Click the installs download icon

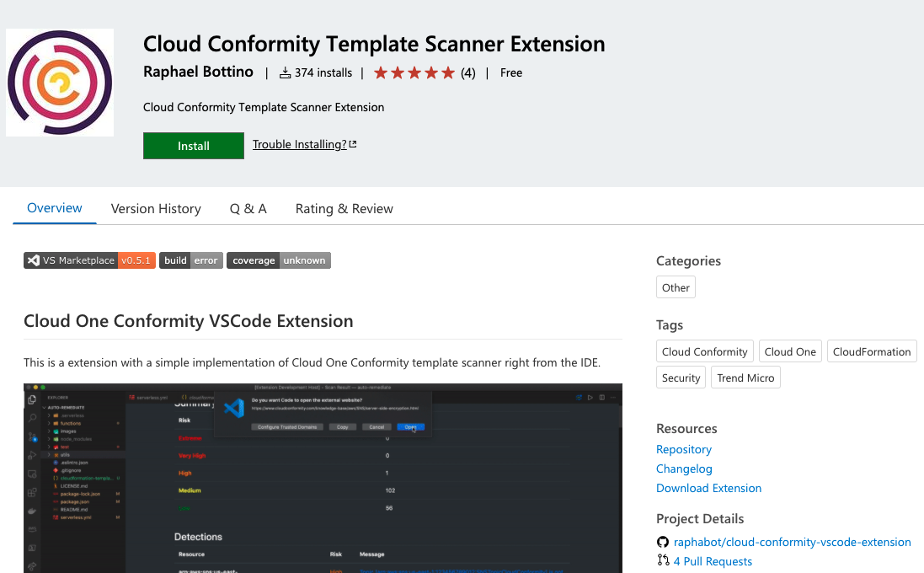[285, 72]
